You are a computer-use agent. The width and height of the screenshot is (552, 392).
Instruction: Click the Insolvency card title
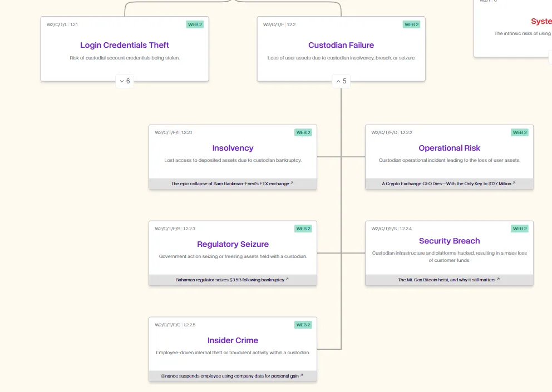coord(233,148)
